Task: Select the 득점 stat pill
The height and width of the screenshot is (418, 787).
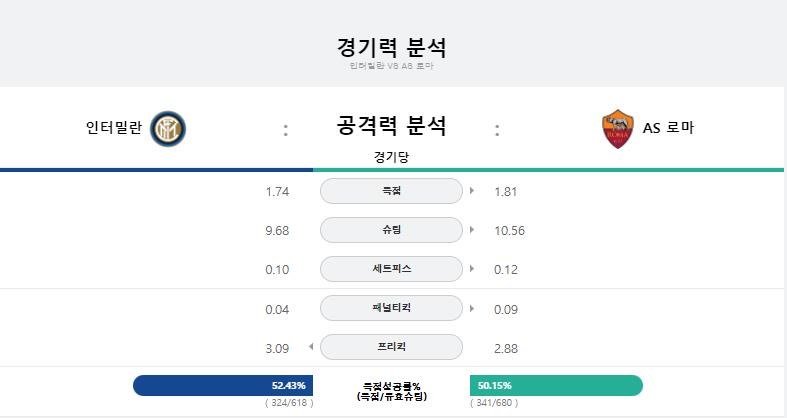Action: pos(391,191)
